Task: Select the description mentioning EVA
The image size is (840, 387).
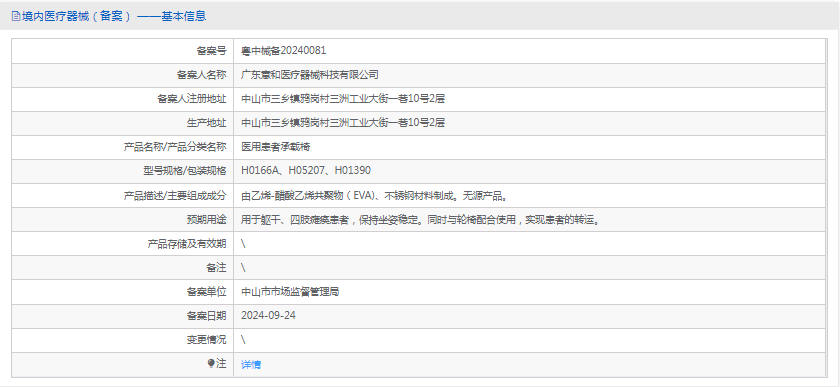Action: click(374, 196)
